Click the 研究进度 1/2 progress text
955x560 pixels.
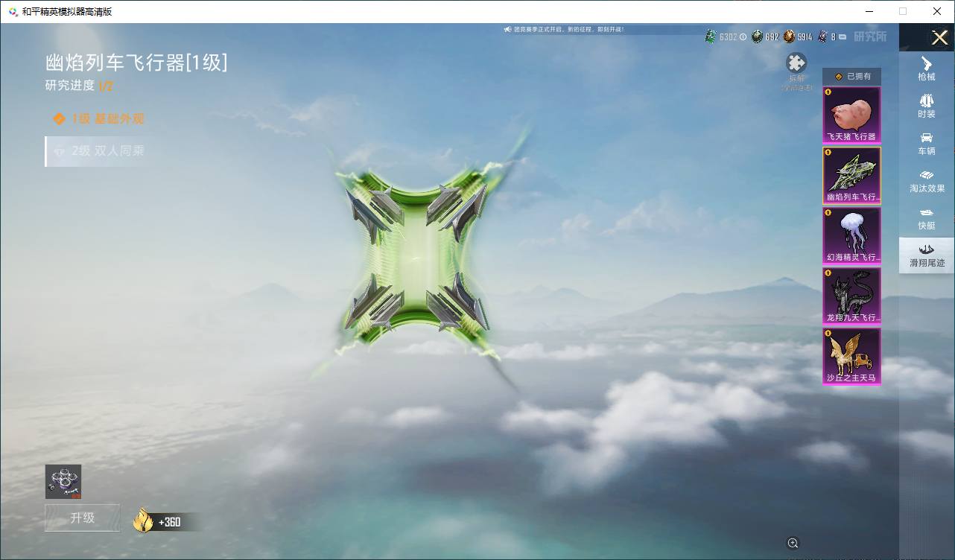click(79, 86)
